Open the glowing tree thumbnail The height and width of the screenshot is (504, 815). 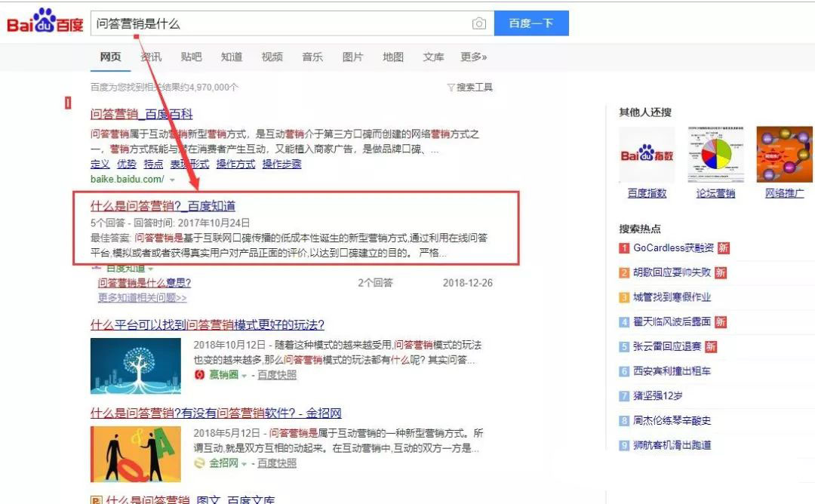pos(135,365)
